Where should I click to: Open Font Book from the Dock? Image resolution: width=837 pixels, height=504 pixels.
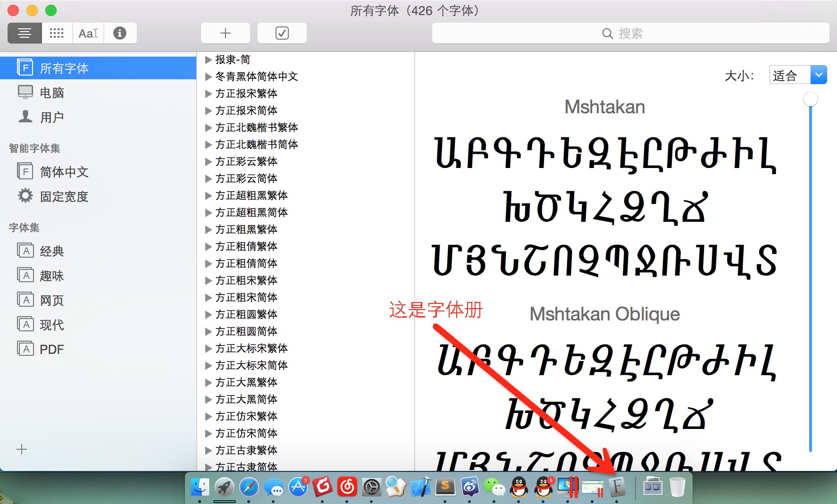(618, 487)
